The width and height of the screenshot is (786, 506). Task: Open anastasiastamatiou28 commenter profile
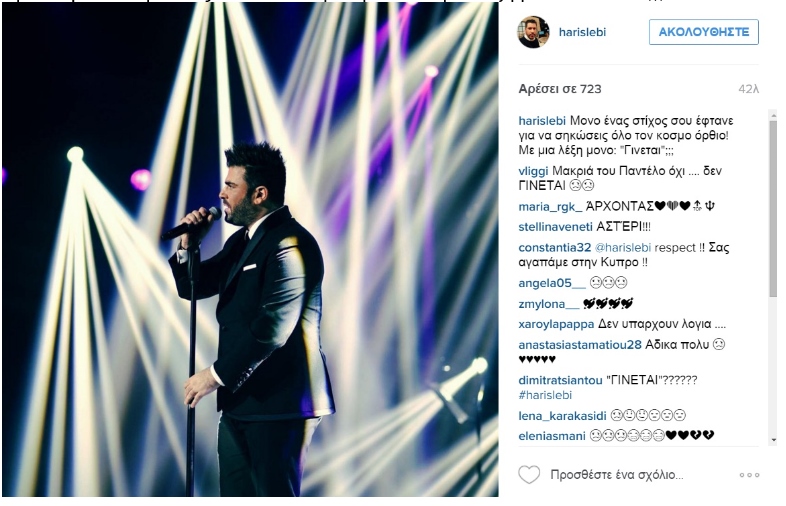[580, 345]
